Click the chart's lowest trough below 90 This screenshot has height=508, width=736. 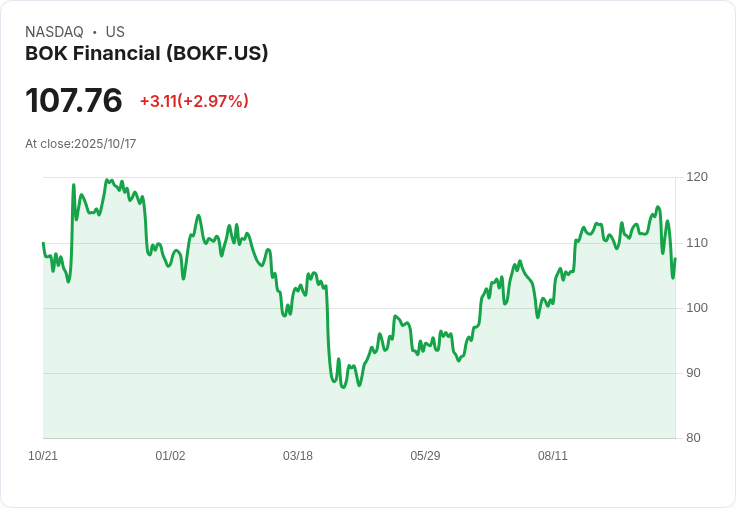point(343,387)
